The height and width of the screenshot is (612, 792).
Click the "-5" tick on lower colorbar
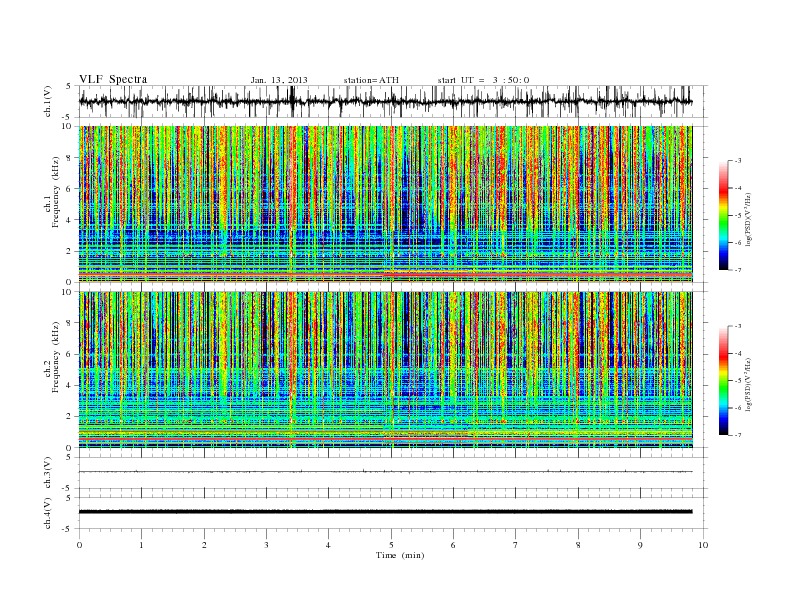pos(737,381)
